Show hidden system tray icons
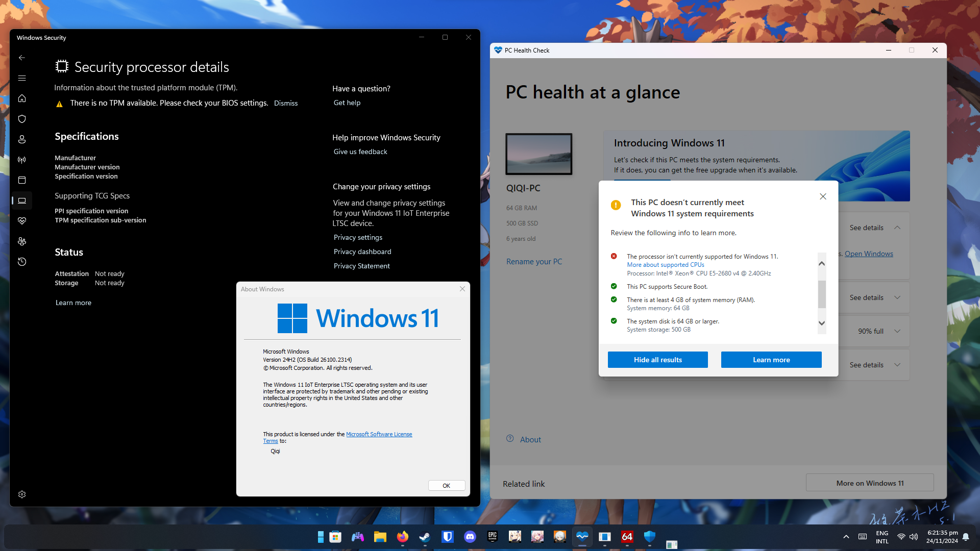 click(846, 537)
